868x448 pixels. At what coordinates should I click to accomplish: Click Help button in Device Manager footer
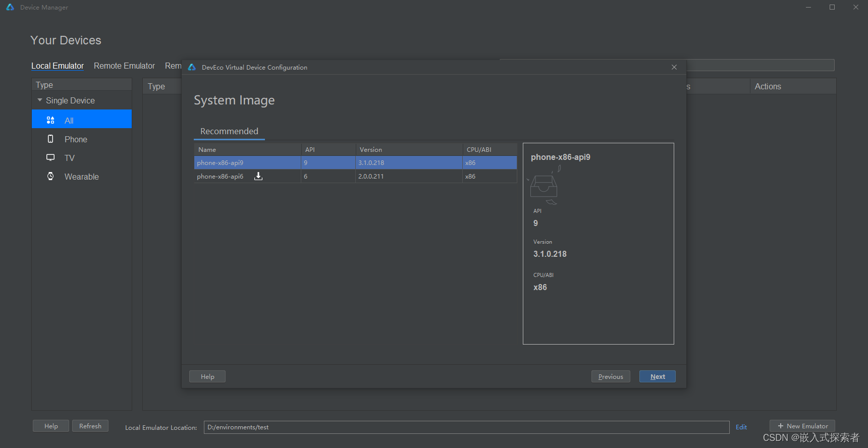[51, 426]
